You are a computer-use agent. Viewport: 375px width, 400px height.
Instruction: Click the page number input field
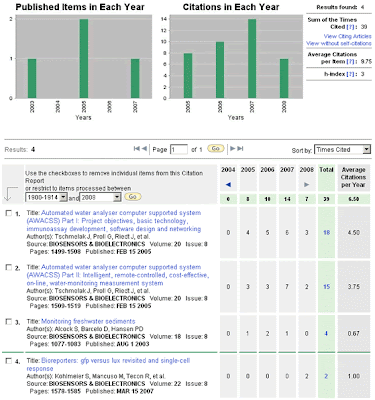(179, 149)
